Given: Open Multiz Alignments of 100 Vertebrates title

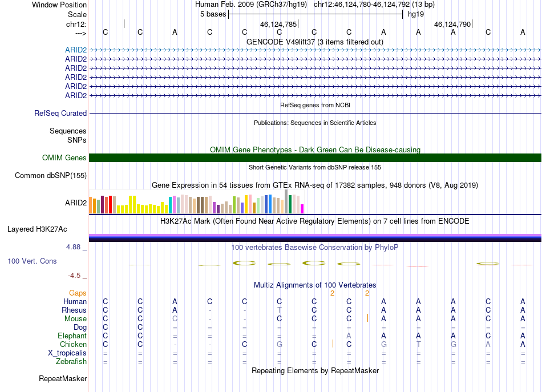Looking at the screenshot, I should point(315,285).
